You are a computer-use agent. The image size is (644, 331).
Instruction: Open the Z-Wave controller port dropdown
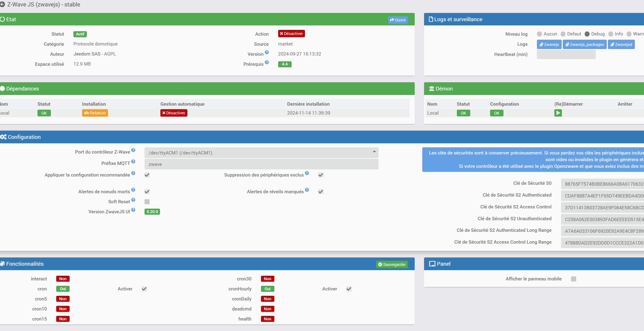pyautogui.click(x=261, y=153)
